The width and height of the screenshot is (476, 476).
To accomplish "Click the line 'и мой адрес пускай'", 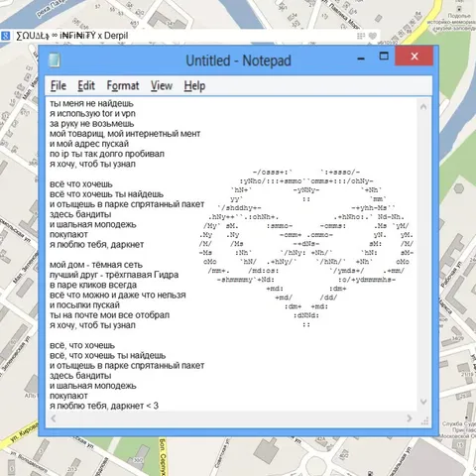I will point(89,144).
